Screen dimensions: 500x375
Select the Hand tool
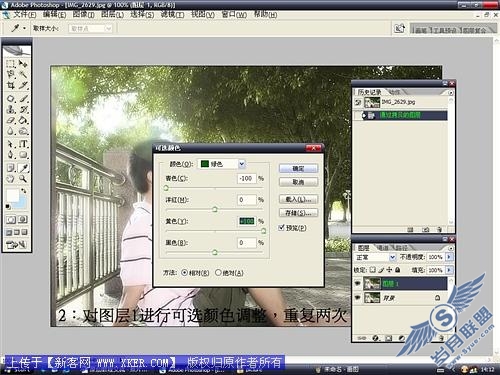11,179
